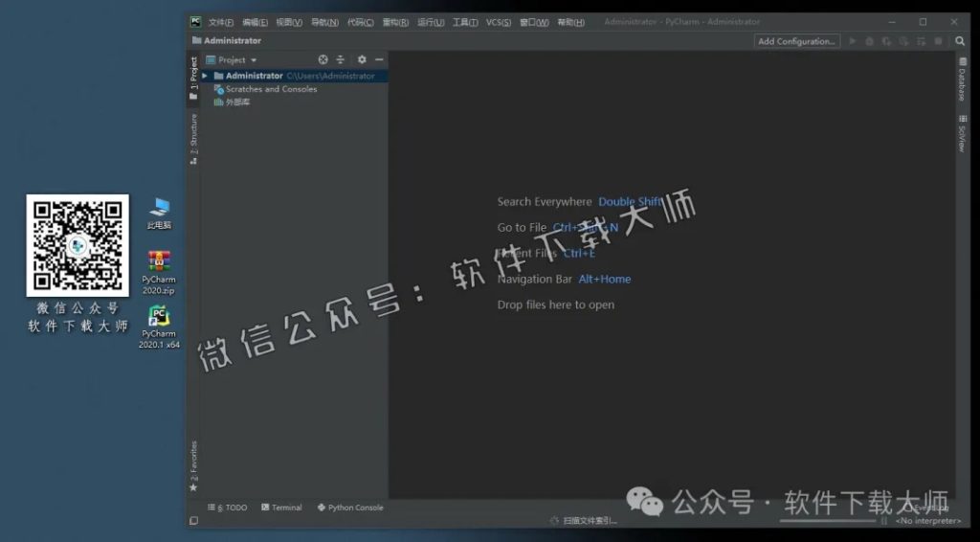Click the Stop square icon in toolbar
The width and height of the screenshot is (980, 542).
[x=938, y=41]
